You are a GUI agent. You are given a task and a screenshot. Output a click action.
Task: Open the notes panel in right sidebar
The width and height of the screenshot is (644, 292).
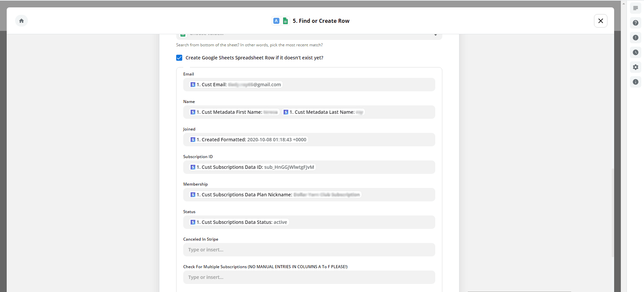(x=636, y=8)
